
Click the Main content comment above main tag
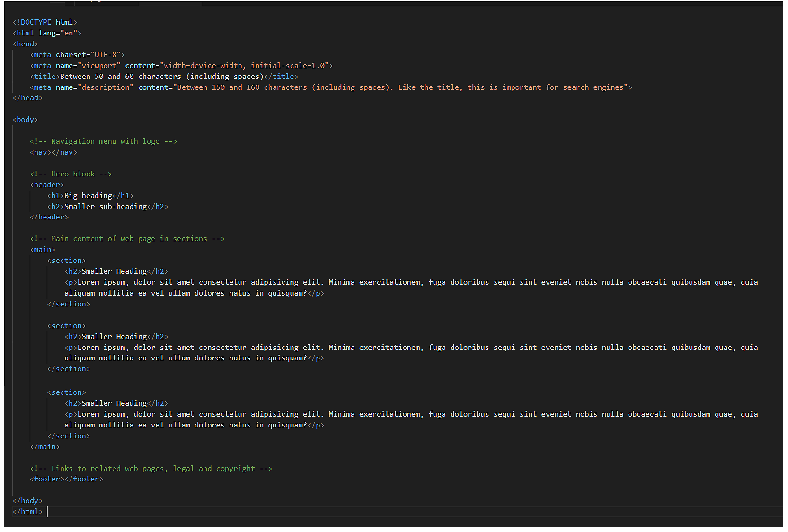(x=127, y=238)
